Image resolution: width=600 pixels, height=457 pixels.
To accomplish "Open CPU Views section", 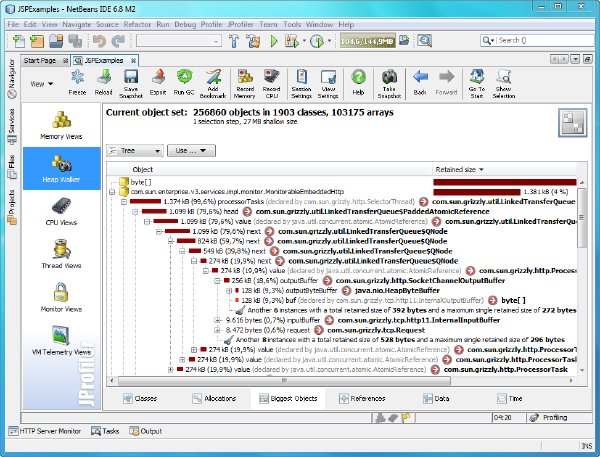I will 61,212.
